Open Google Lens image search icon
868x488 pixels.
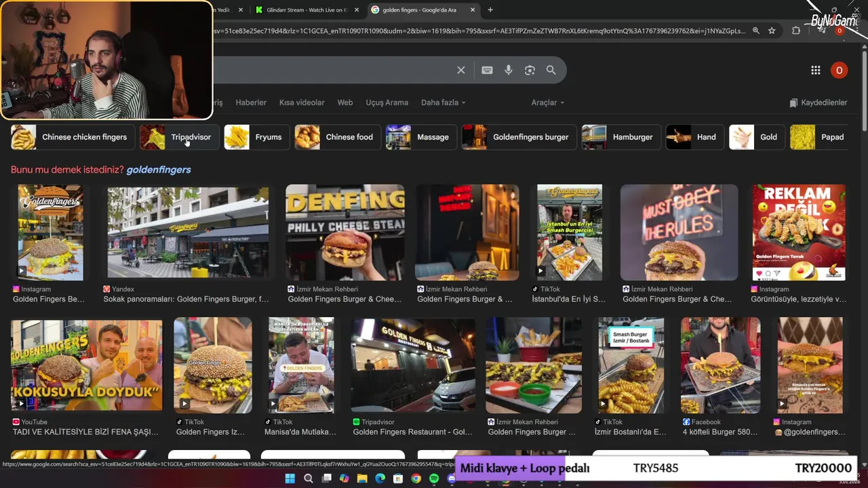click(x=530, y=70)
